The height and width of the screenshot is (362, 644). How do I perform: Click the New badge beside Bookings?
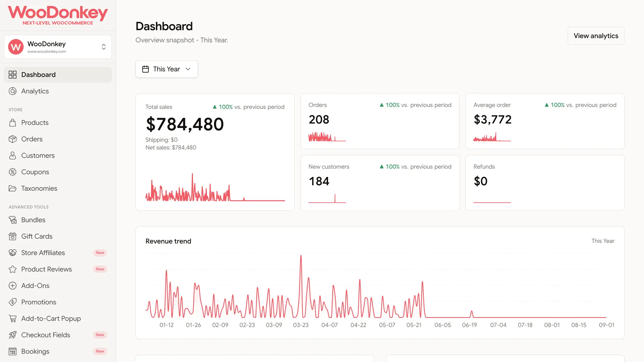[100, 351]
